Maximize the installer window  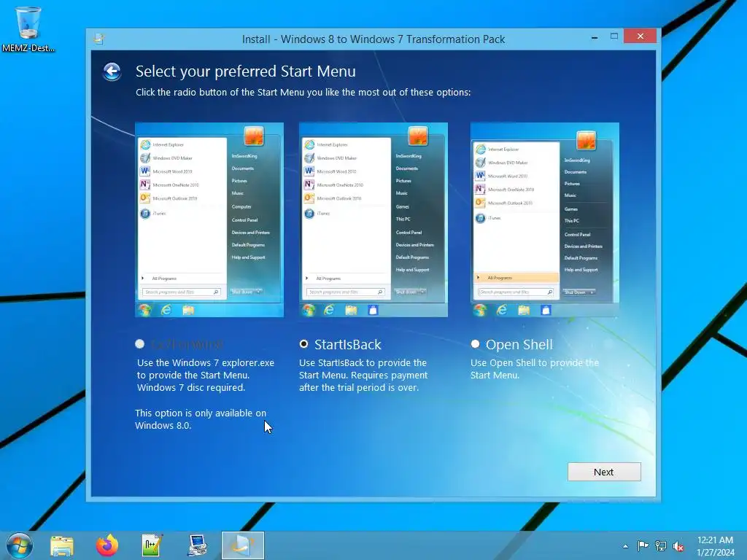614,36
